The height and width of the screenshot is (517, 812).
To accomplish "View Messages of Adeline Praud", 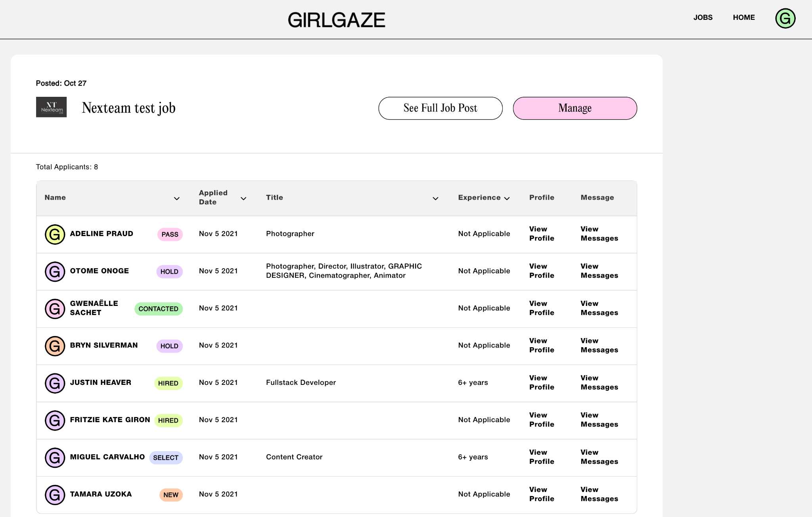I will 599,234.
